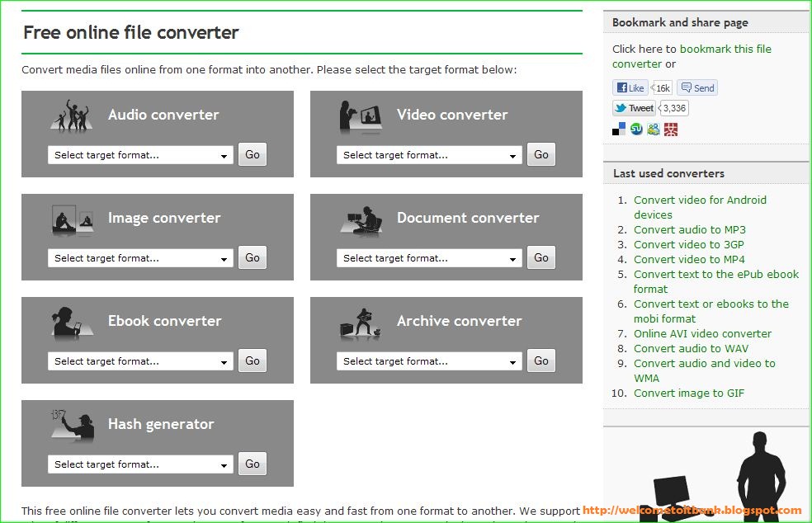Click the Twitter Tweet button

point(634,108)
